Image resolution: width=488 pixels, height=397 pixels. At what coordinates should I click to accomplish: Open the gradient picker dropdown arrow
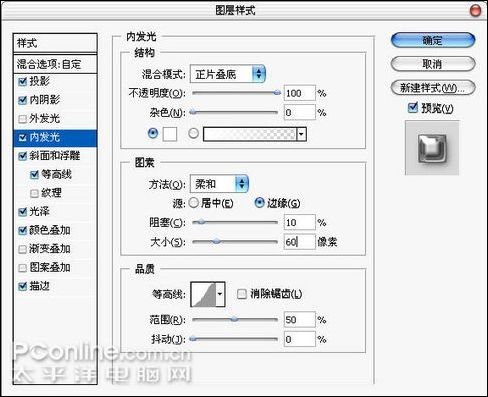click(301, 134)
